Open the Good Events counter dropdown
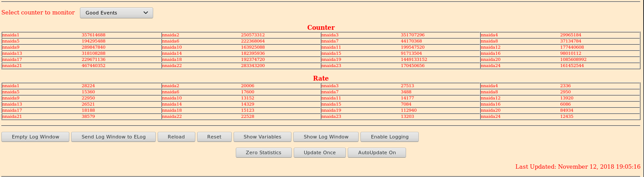The width and height of the screenshot is (644, 177). [x=116, y=13]
